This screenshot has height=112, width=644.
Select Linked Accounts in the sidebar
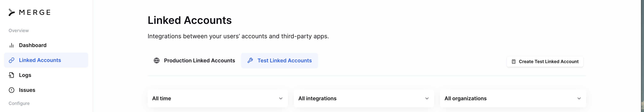pyautogui.click(x=40, y=60)
